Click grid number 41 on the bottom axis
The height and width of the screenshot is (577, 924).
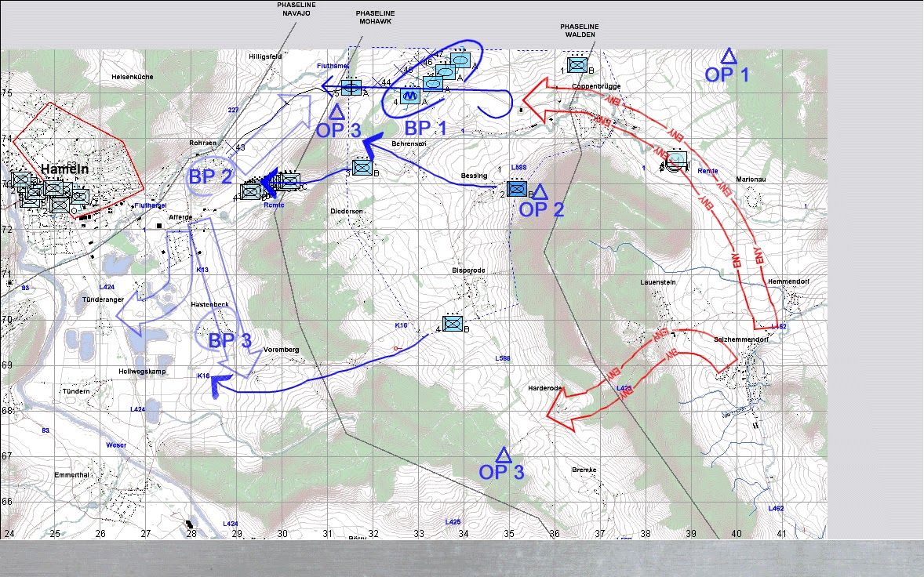point(781,533)
